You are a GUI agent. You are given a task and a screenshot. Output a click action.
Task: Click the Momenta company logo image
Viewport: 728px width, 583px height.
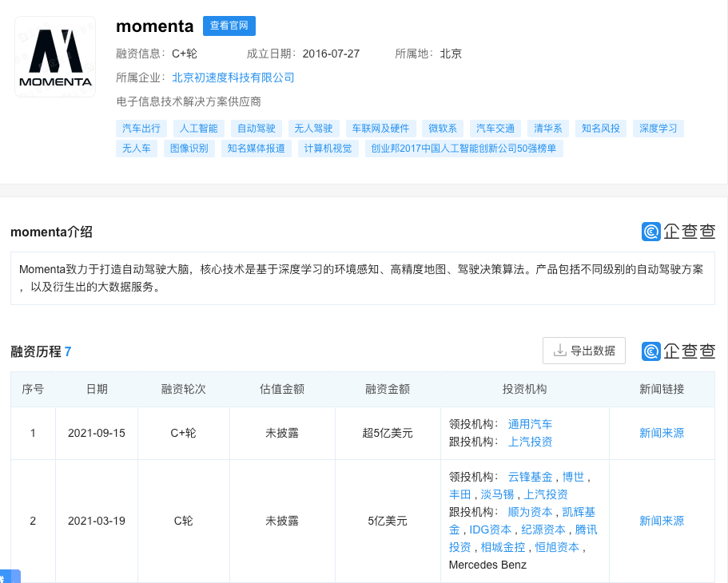point(55,57)
